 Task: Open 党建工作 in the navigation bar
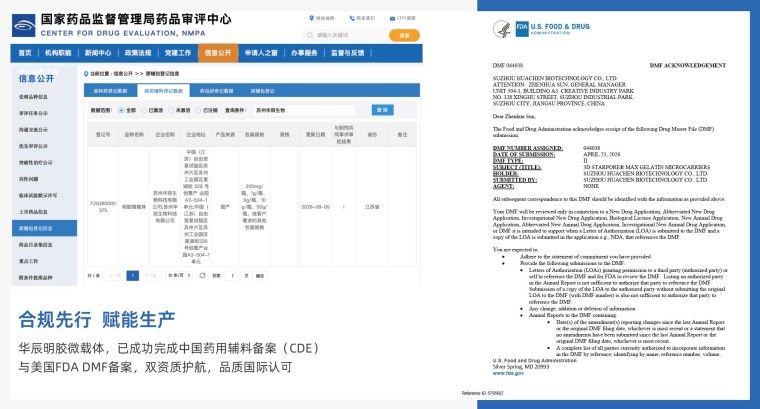pos(178,53)
